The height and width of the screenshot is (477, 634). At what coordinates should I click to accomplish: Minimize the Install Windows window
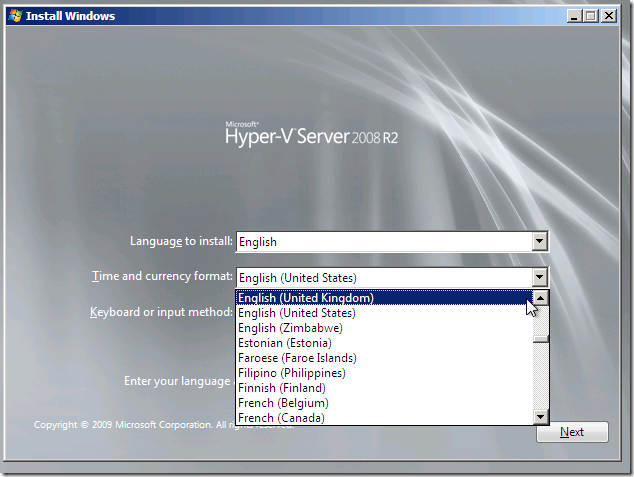[574, 16]
